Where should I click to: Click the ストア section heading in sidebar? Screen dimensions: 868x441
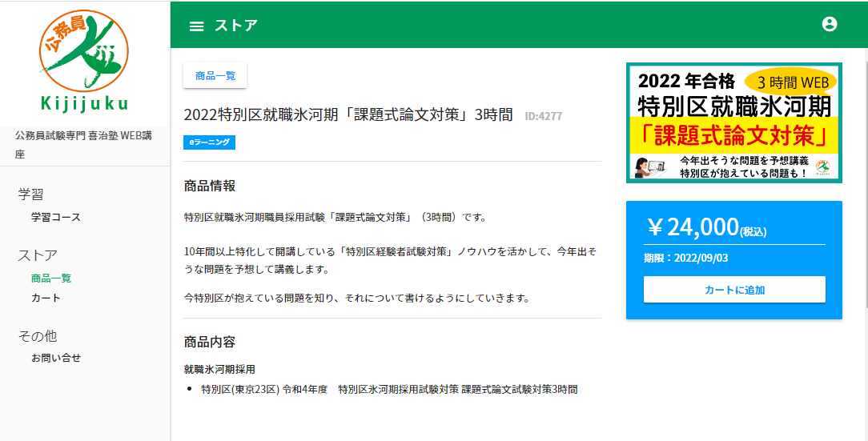[x=38, y=255]
